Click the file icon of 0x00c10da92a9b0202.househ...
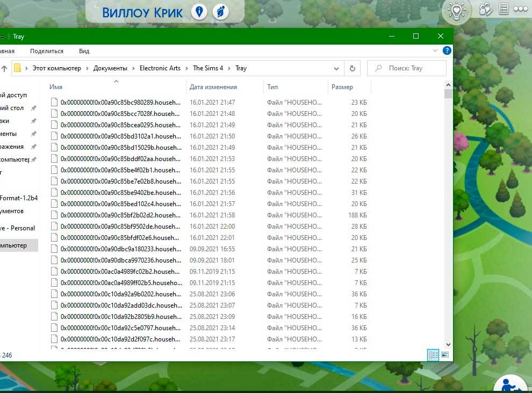 [54, 294]
